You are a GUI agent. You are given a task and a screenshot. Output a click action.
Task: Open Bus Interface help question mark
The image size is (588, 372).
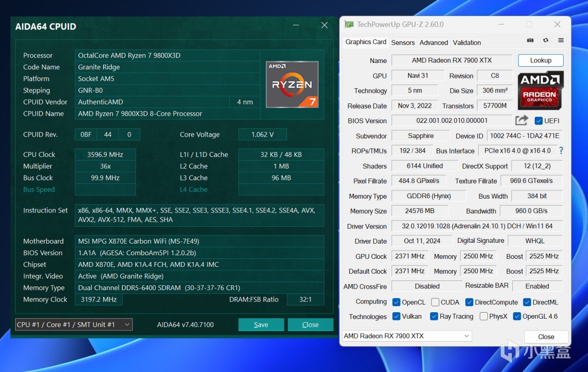(x=561, y=151)
